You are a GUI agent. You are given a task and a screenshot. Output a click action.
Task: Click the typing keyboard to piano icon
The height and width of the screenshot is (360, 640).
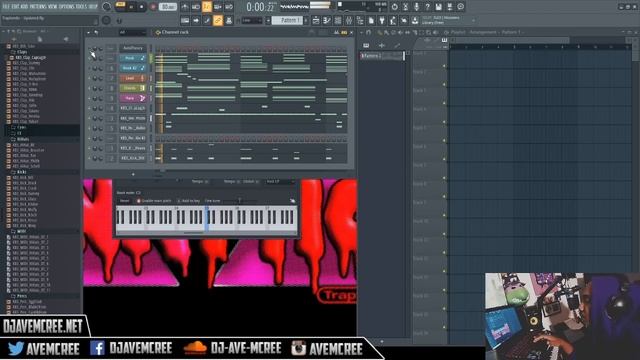coord(185,20)
